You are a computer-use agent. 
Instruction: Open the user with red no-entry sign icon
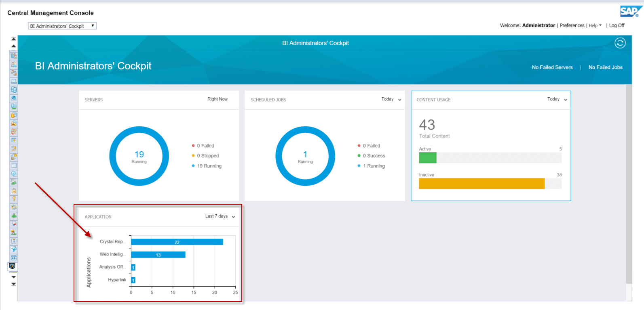(14, 132)
